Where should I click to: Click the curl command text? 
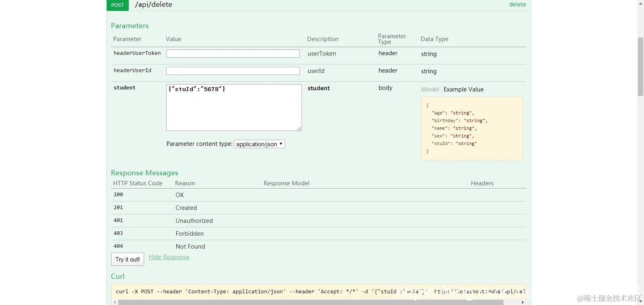320,292
